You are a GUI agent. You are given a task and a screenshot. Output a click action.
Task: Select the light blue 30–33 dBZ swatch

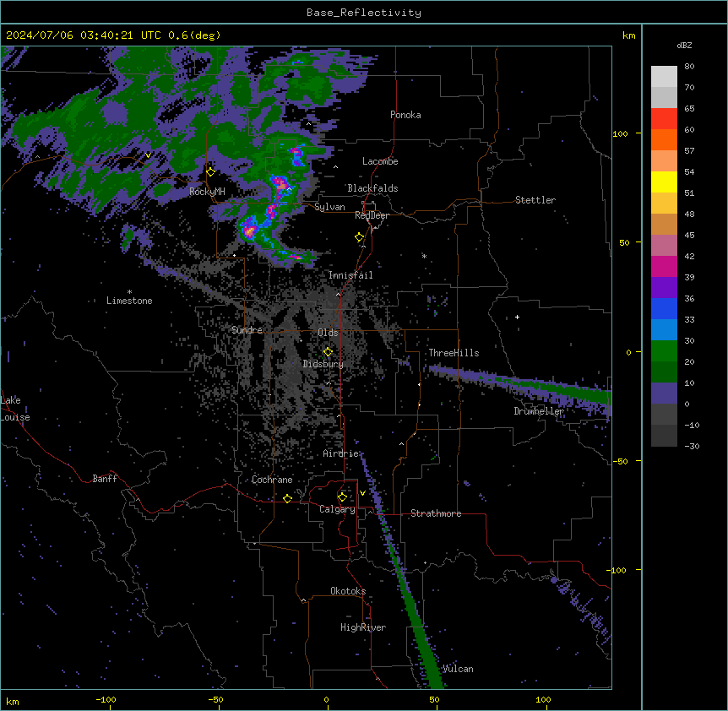click(664, 330)
